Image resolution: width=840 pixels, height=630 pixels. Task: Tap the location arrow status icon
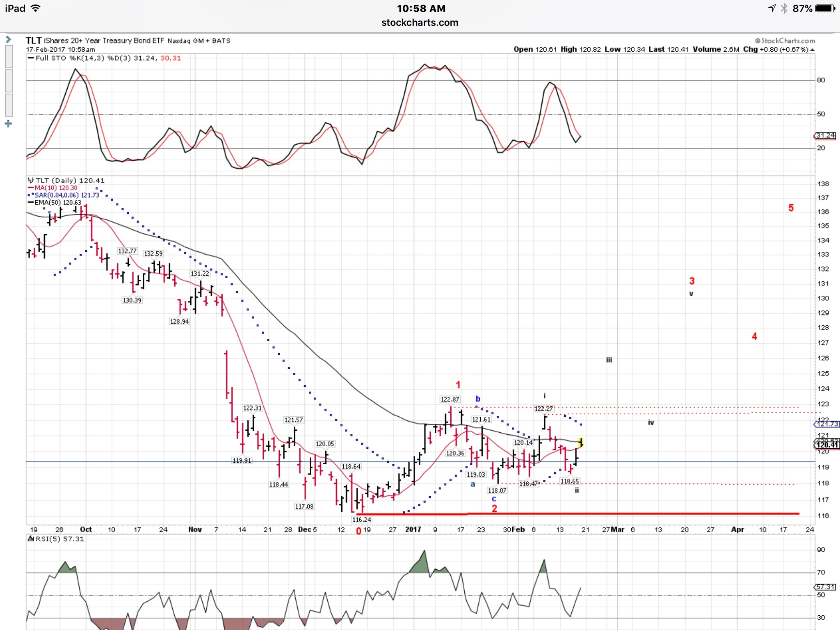[772, 8]
